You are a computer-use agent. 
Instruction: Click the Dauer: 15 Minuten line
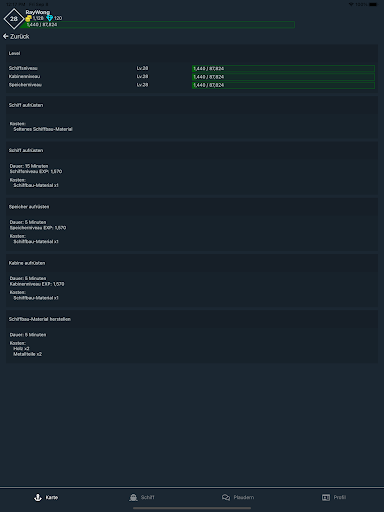point(29,166)
